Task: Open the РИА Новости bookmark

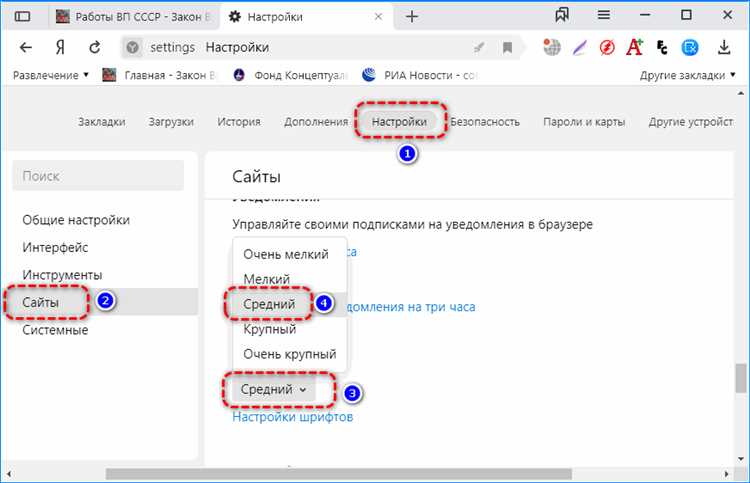Action: tap(420, 75)
